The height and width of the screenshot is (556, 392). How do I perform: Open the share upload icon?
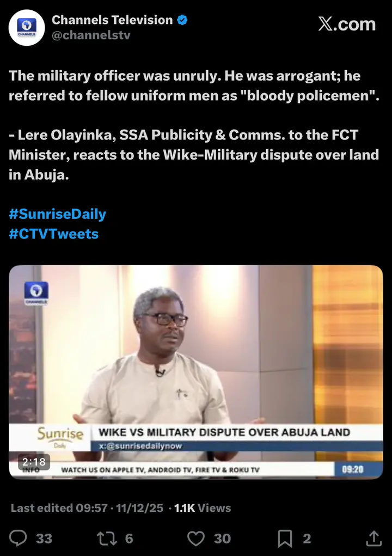(373, 538)
